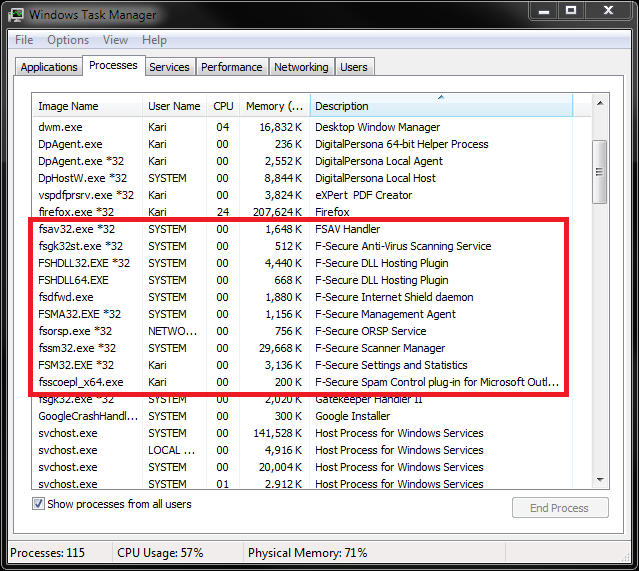Toggle Show processes from all users checkbox
This screenshot has width=639, height=571.
pos(38,504)
